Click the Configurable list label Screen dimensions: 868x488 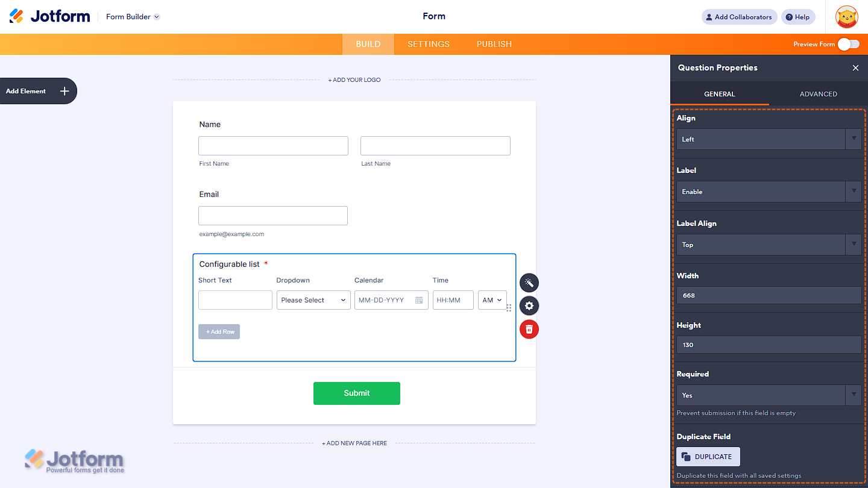tap(230, 264)
